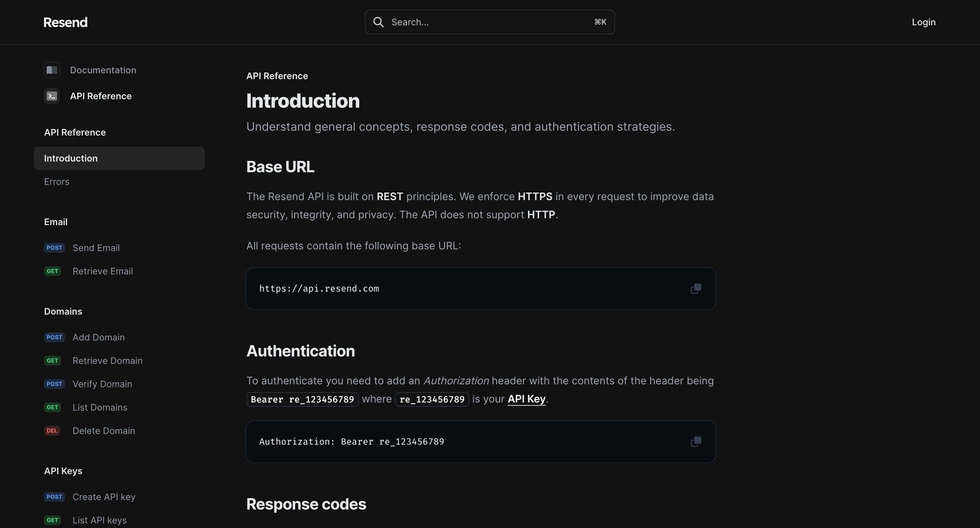Click the Base URL heading

click(280, 167)
